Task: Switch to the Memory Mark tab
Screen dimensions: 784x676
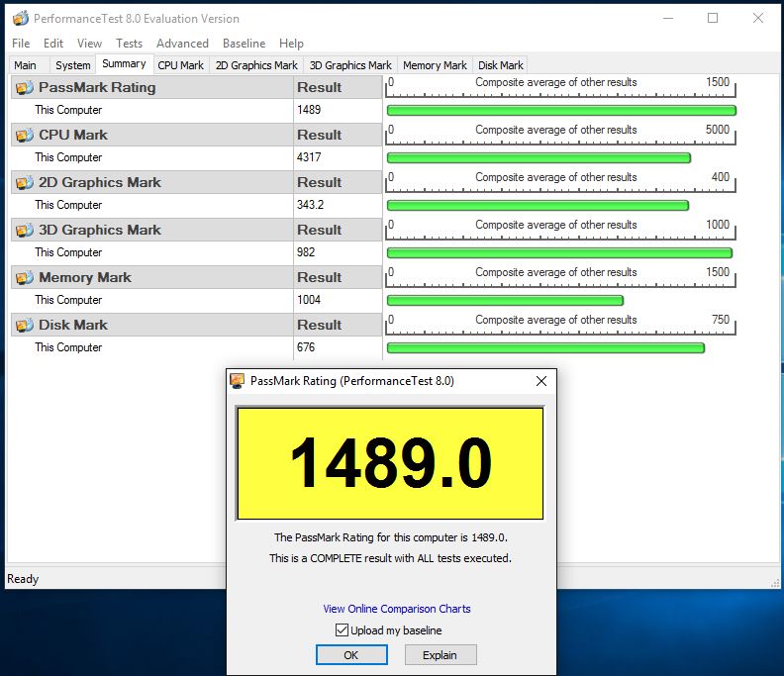Action: [435, 65]
